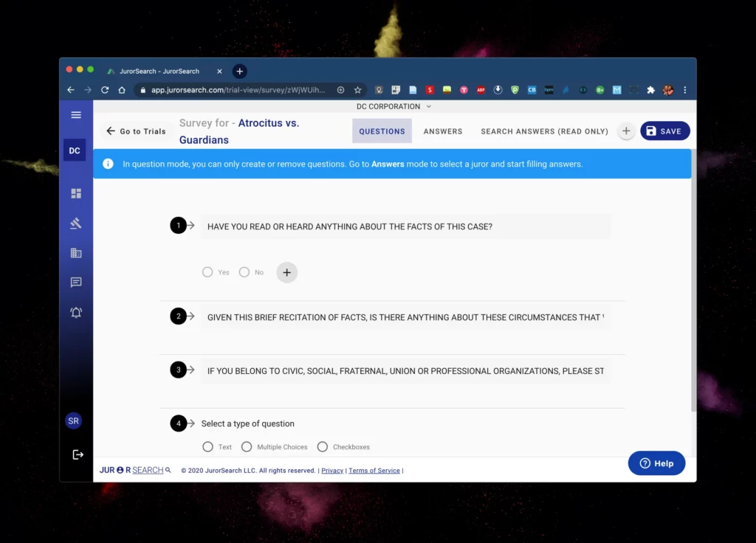Image resolution: width=756 pixels, height=543 pixels.
Task: Click the bold 'Answers' word in banner
Action: tap(388, 164)
